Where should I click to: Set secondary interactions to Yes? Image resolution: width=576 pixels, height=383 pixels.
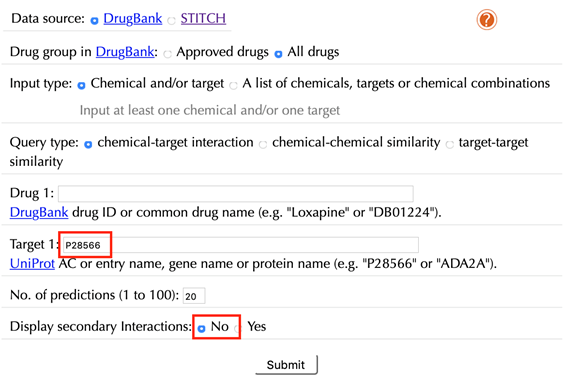[238, 329]
